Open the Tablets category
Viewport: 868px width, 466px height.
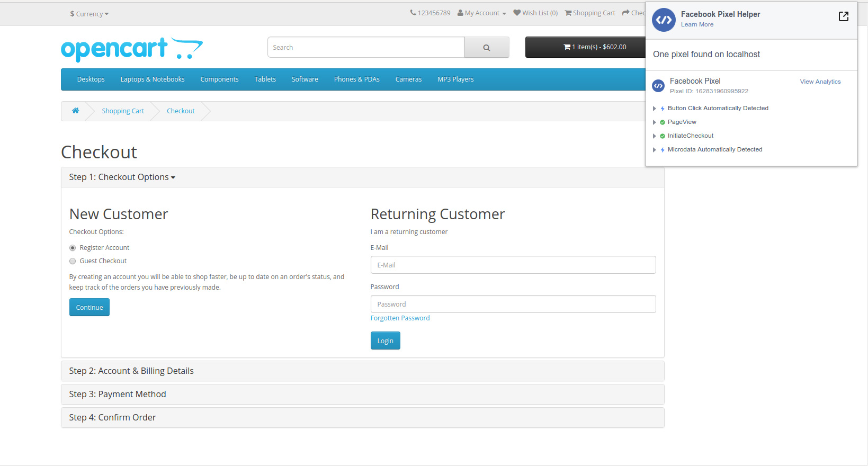tap(265, 79)
